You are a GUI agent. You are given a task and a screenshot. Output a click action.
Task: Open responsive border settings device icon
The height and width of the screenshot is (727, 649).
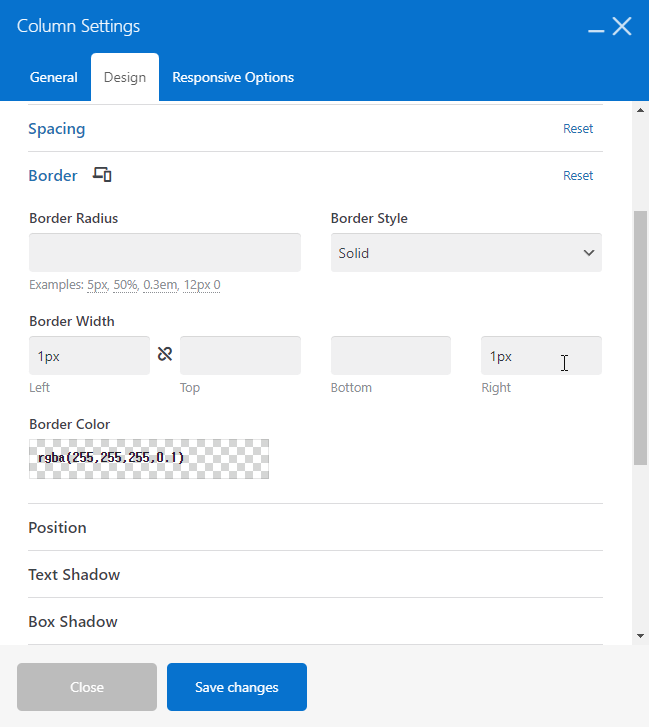point(102,175)
